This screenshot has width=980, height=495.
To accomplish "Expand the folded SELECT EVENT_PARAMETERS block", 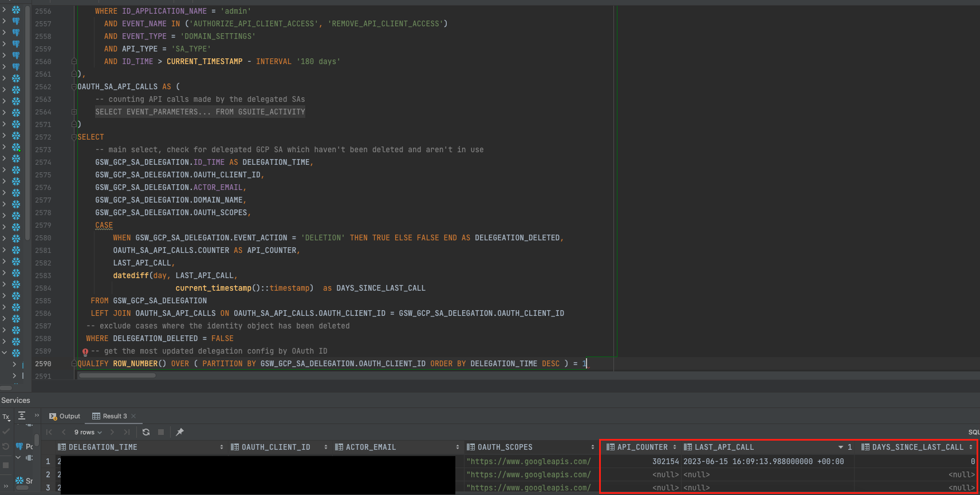I will pos(200,112).
